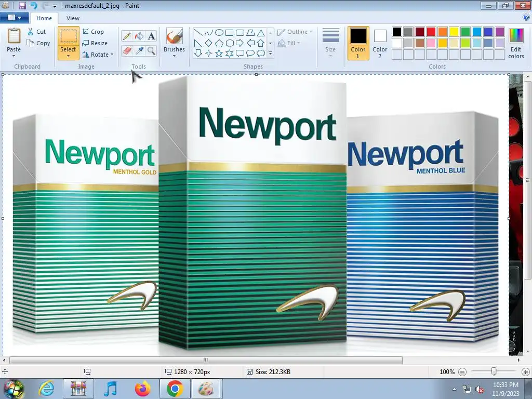Pick the Eraser tool
The width and height of the screenshot is (532, 399).
127,51
